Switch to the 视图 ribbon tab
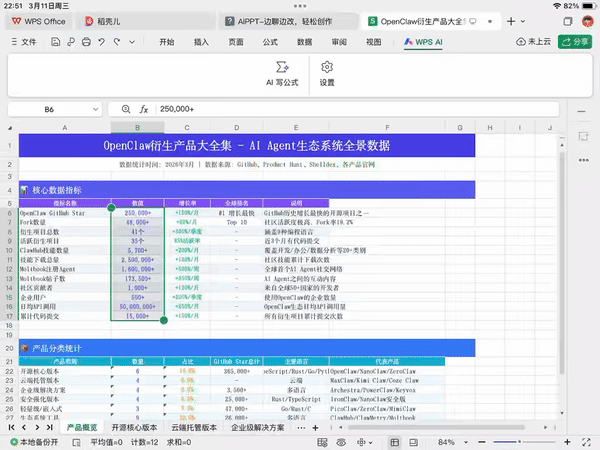 coord(373,42)
